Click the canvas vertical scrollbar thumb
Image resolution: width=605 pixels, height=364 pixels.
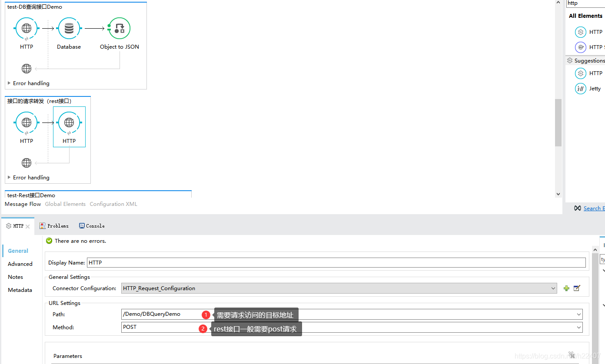click(558, 122)
